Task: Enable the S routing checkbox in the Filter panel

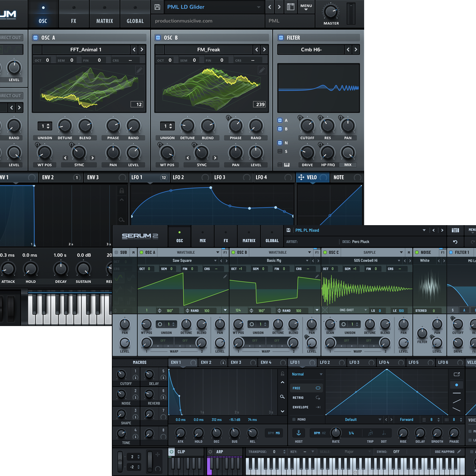Action: click(280, 151)
